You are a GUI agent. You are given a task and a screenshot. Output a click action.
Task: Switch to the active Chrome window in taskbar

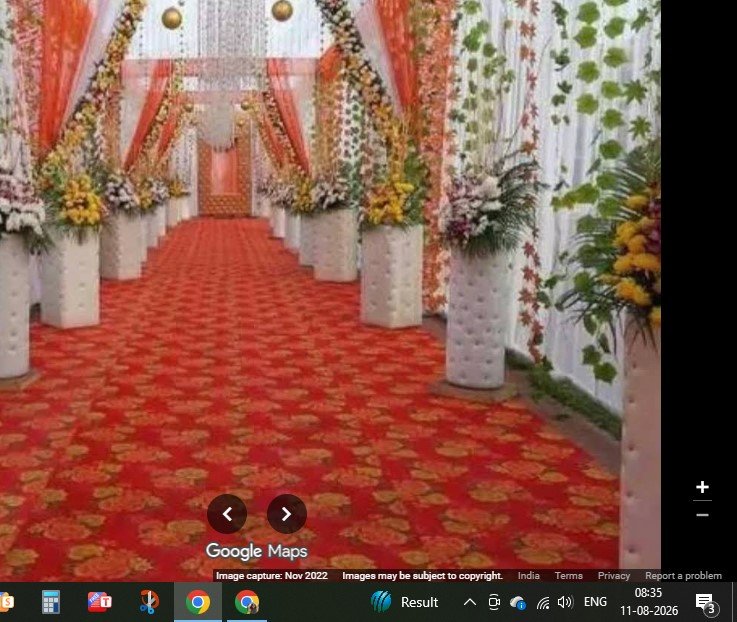tap(198, 602)
